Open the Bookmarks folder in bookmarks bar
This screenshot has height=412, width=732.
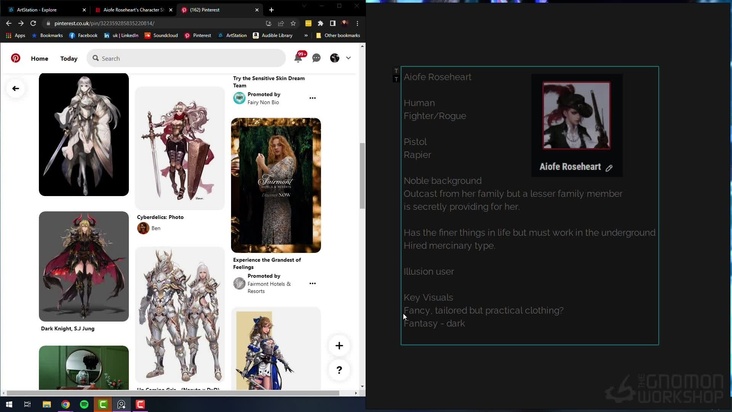click(47, 35)
